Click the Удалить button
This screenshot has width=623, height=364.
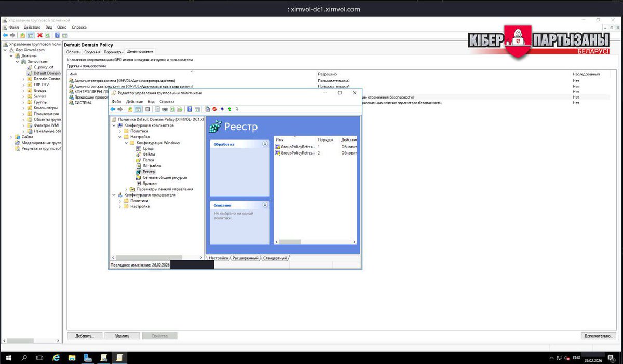coord(122,336)
